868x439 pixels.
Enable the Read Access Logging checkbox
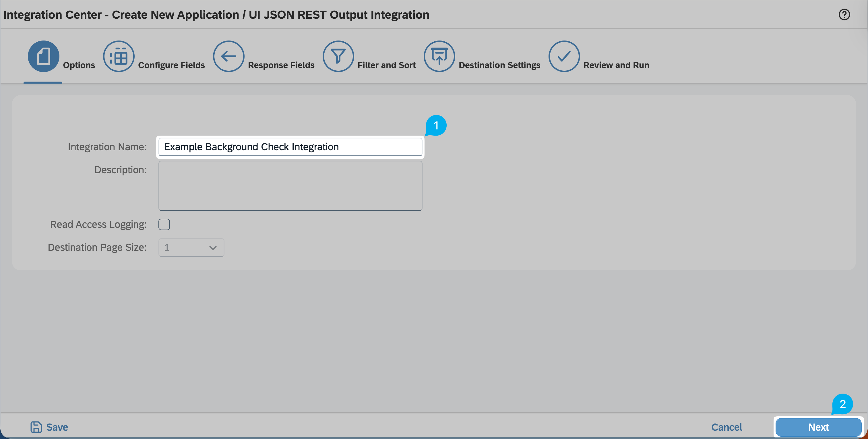click(x=164, y=224)
